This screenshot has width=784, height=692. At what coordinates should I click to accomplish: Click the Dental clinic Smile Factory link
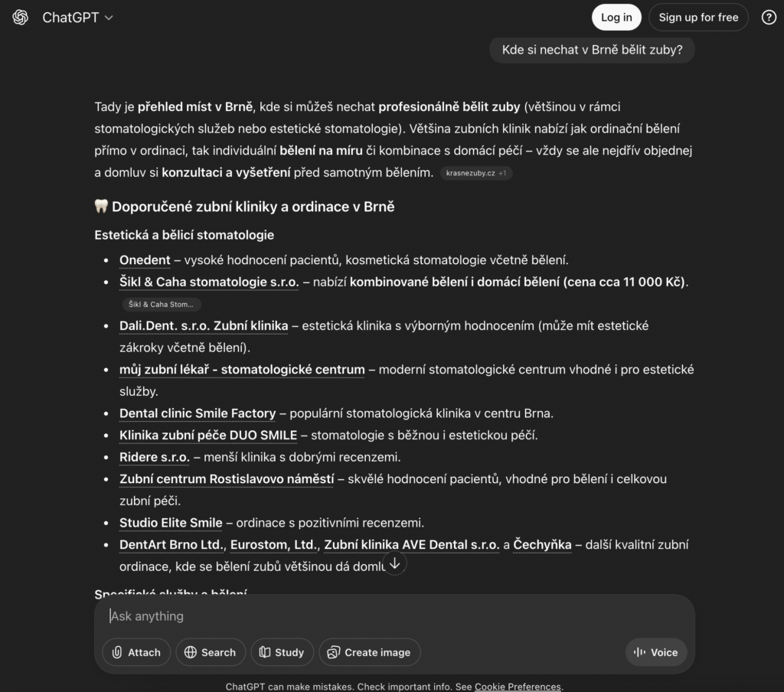pos(196,413)
